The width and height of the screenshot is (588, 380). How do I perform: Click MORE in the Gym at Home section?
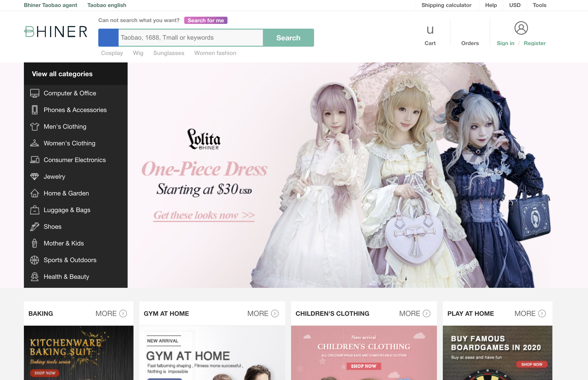258,314
